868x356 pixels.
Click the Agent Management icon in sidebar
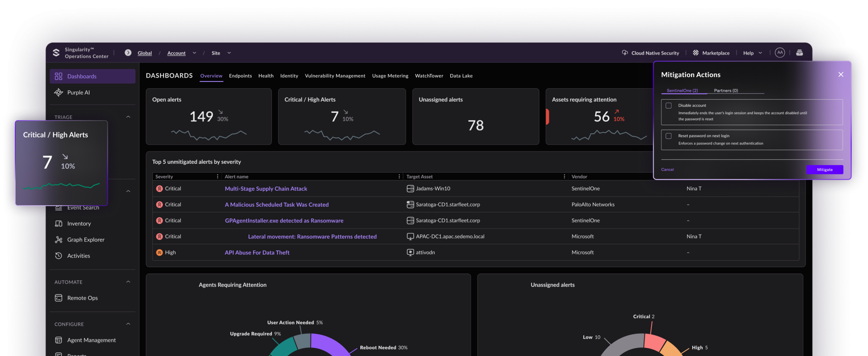click(58, 340)
